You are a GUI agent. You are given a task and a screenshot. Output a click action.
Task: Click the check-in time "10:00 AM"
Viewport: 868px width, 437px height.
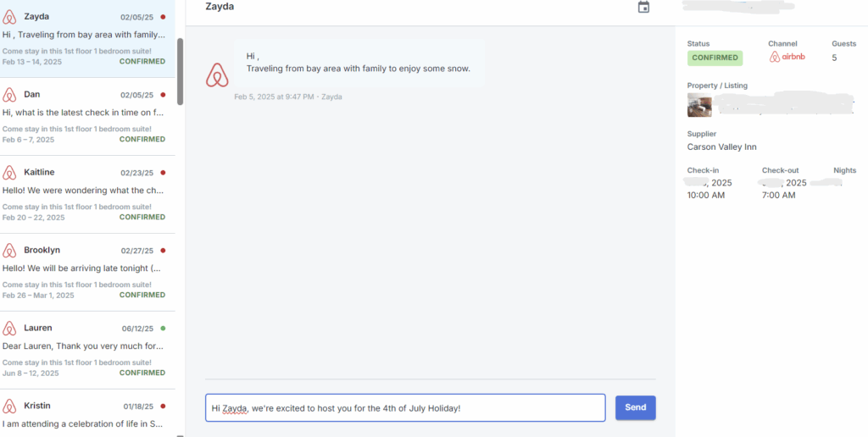pyautogui.click(x=706, y=196)
